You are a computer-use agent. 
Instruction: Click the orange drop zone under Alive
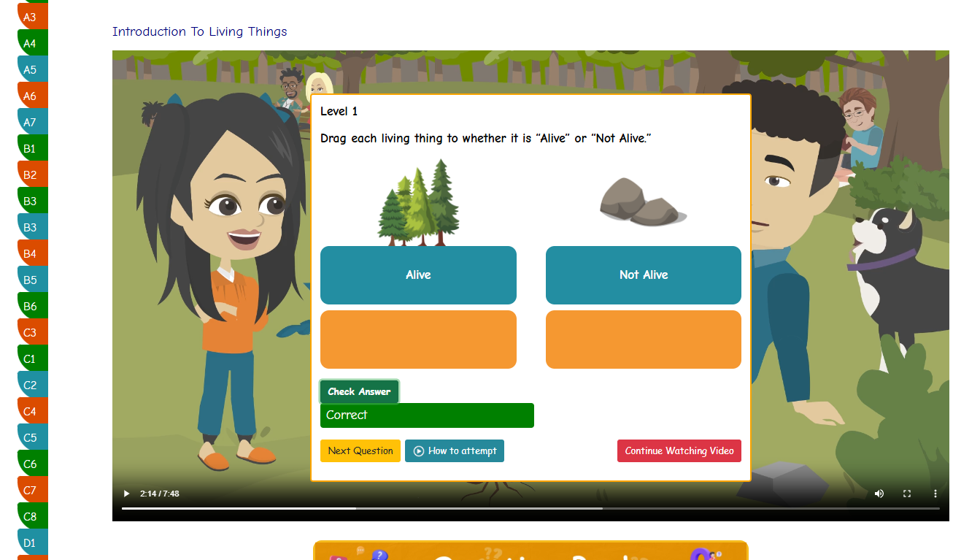coord(418,340)
